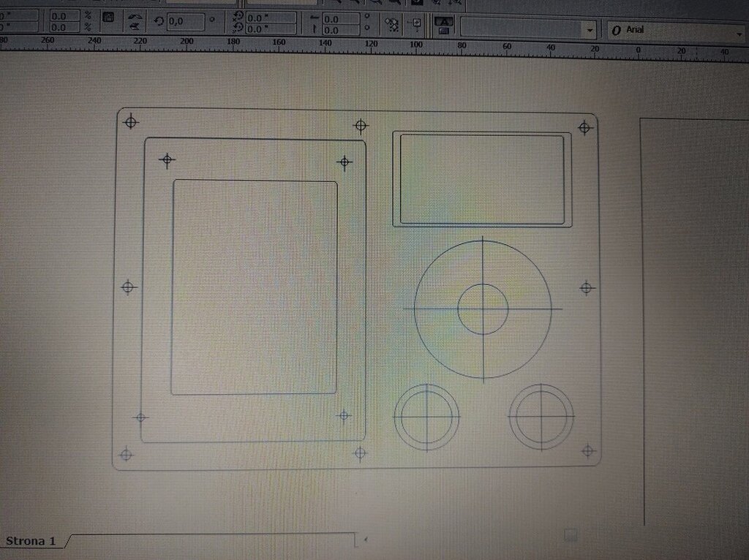Click the upper scale percentage field

point(64,15)
